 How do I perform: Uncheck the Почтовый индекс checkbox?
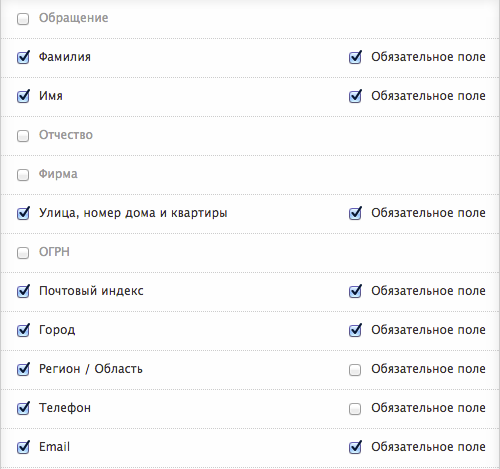pyautogui.click(x=23, y=292)
